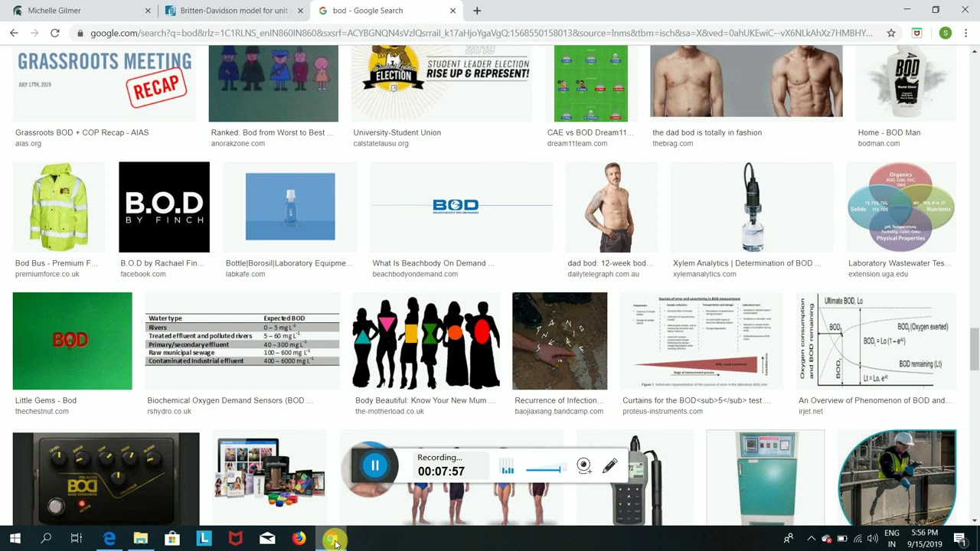The width and height of the screenshot is (980, 551).
Task: Open the Windows Start menu
Action: click(x=15, y=539)
